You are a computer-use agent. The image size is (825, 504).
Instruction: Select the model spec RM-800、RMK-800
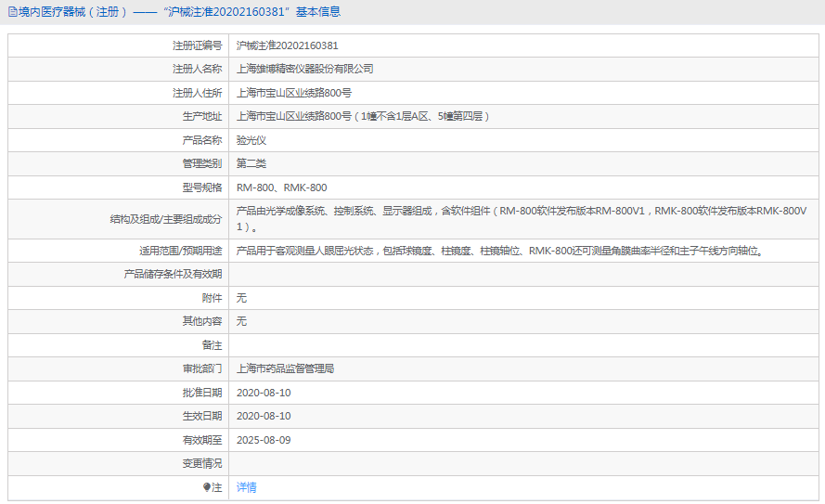(281, 187)
